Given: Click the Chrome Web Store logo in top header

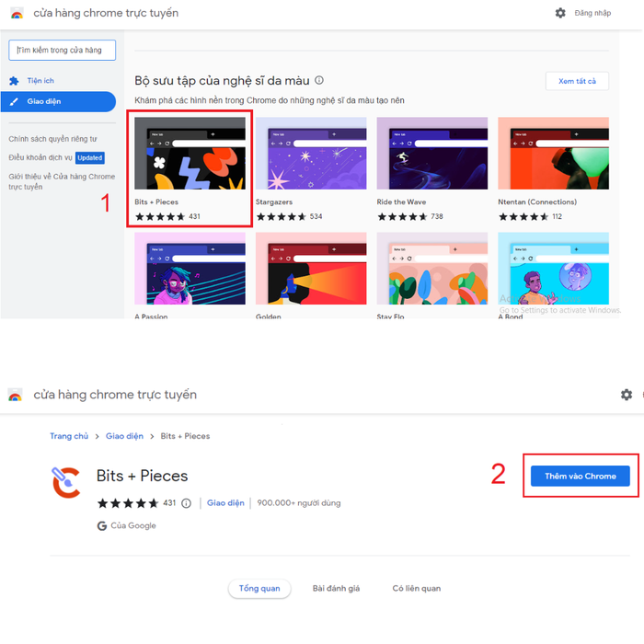Looking at the screenshot, I should [x=17, y=14].
